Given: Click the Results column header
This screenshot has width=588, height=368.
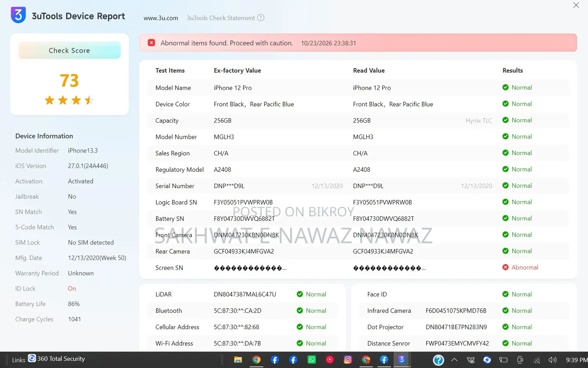Looking at the screenshot, I should coord(513,71).
